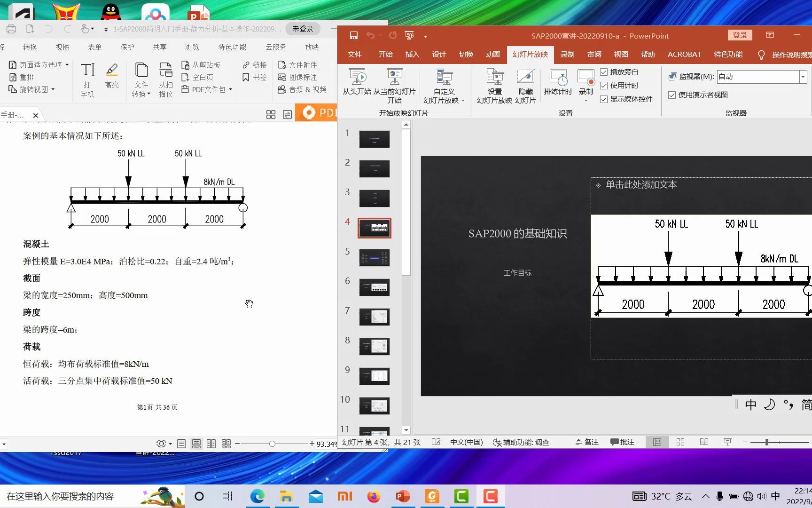Click the link (链接) tool in PDF reader

pyautogui.click(x=255, y=65)
